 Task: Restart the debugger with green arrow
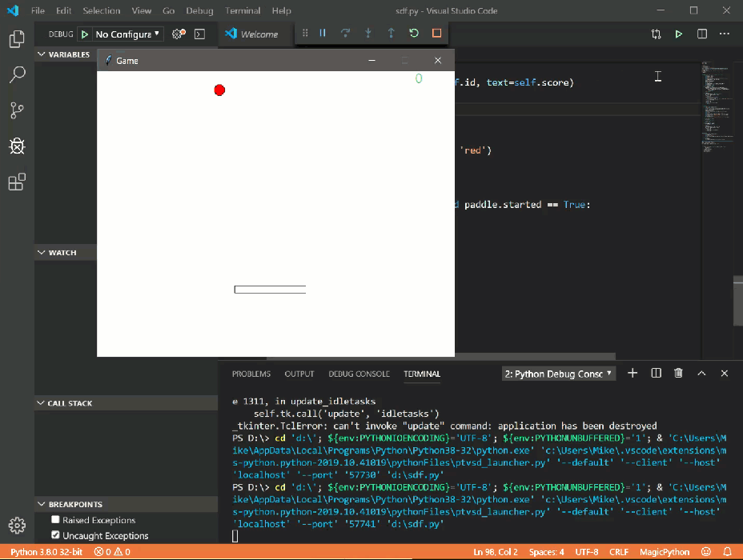(413, 34)
